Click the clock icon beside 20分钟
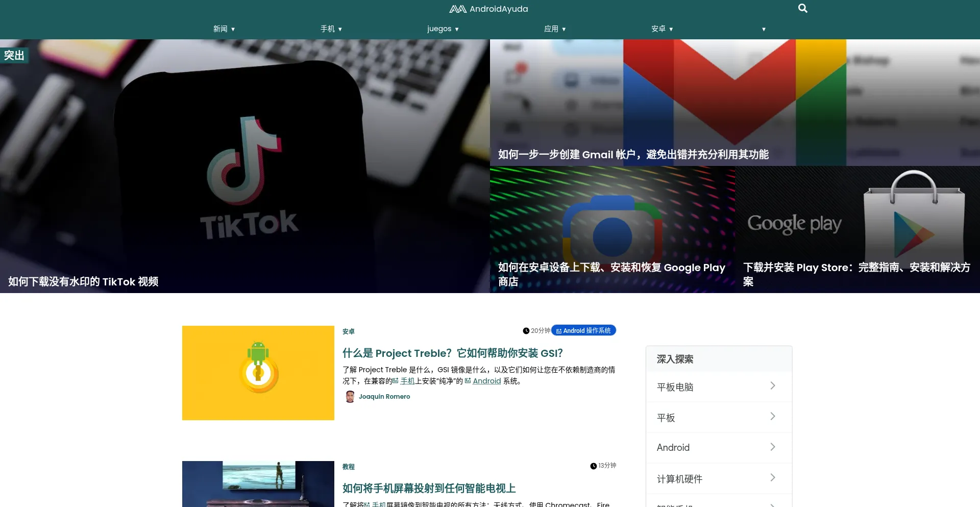980x507 pixels. 526,331
